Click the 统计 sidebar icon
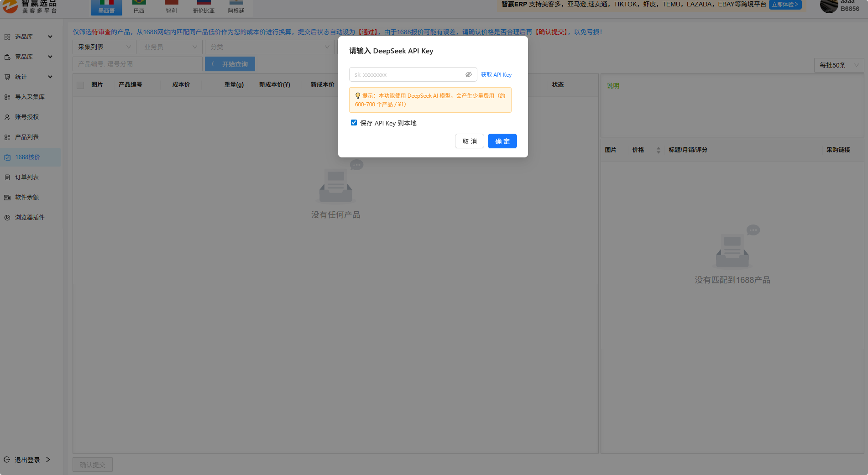Image resolution: width=868 pixels, height=475 pixels. click(x=7, y=77)
